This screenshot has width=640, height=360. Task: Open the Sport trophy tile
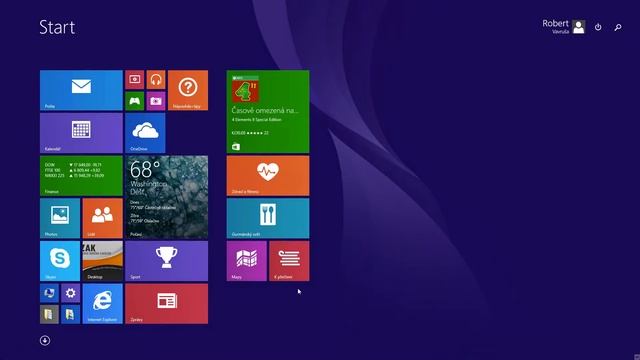[167, 261]
